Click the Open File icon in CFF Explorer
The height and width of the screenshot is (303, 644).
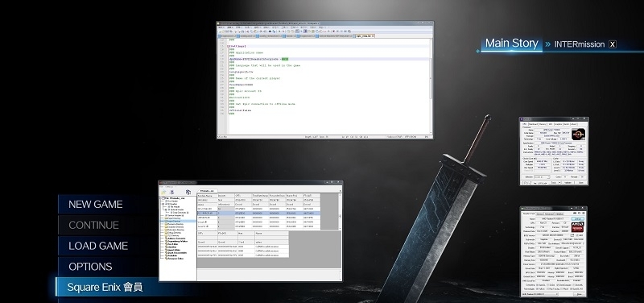(163, 192)
